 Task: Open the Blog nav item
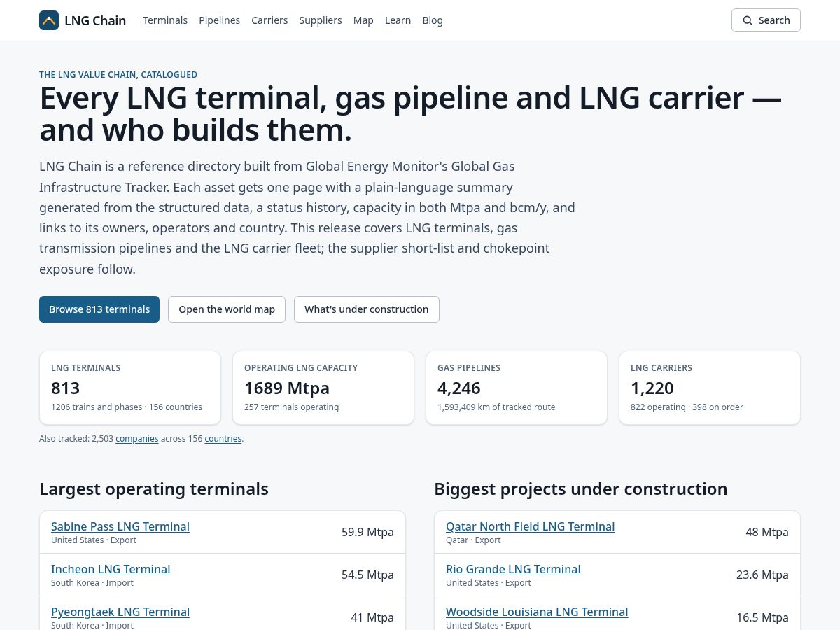click(433, 20)
